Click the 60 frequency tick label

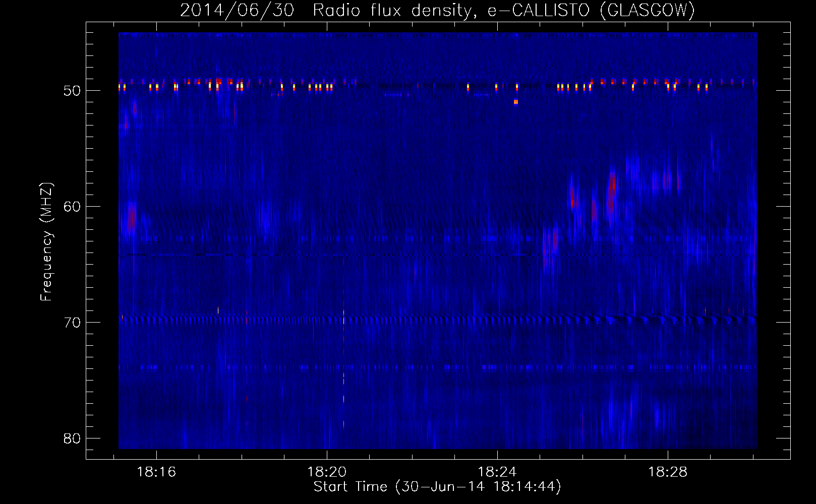pyautogui.click(x=72, y=207)
